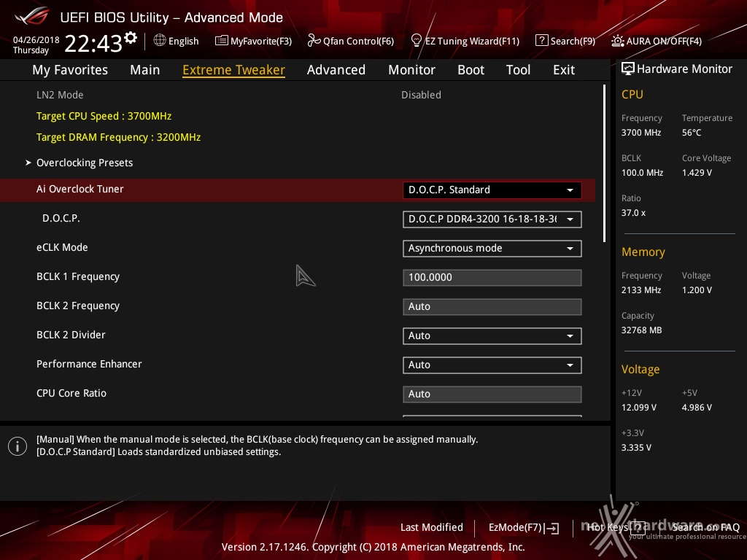Click BCLK 1 Frequency input field

492,277
